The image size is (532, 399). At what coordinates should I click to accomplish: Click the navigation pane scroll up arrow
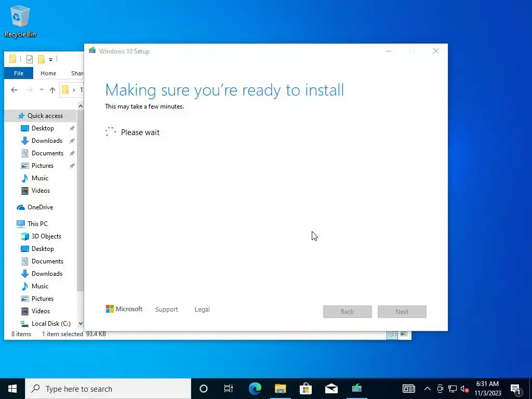click(81, 106)
